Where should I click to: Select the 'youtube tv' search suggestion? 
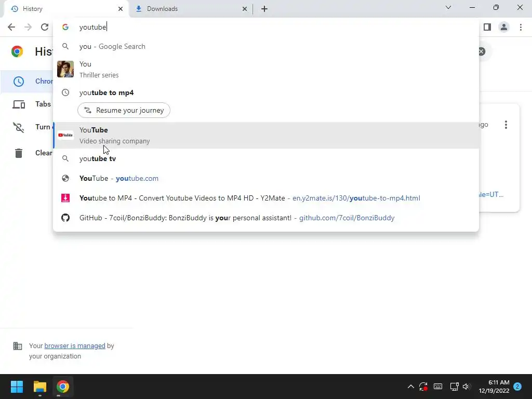(266, 158)
